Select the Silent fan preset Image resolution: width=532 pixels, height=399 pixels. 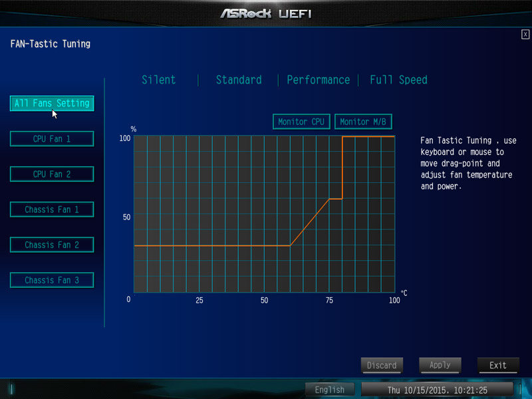(158, 80)
